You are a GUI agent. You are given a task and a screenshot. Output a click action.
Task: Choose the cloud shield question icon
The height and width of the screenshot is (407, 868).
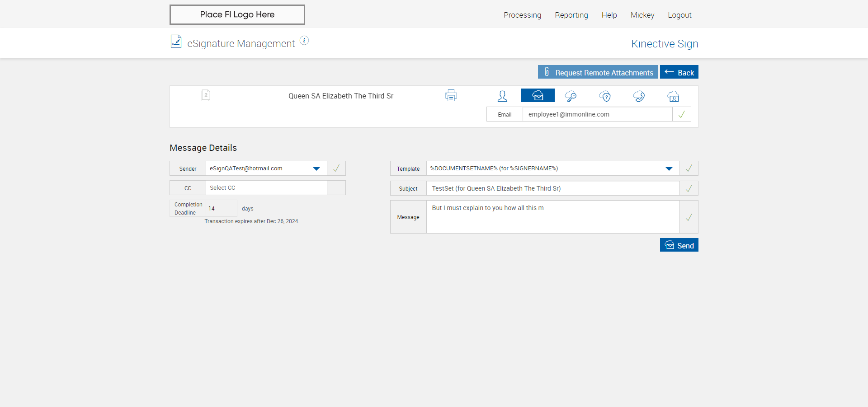(x=605, y=96)
